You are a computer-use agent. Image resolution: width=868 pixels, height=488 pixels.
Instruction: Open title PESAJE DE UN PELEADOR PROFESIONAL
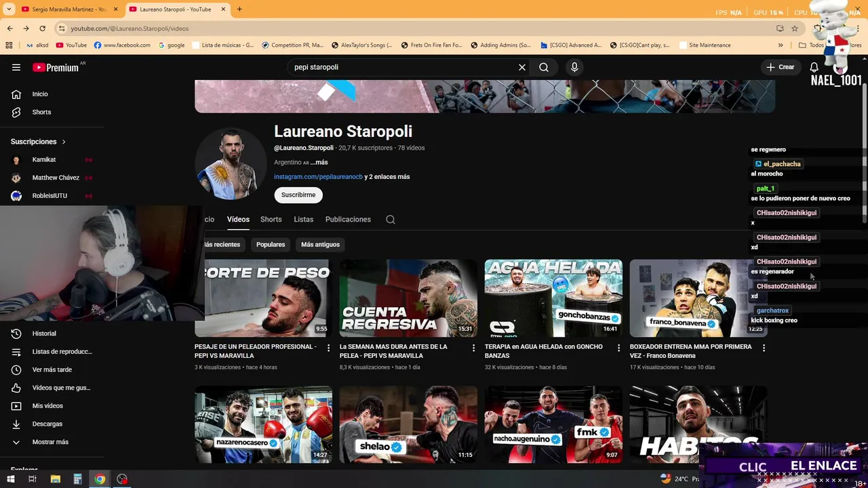coord(256,351)
